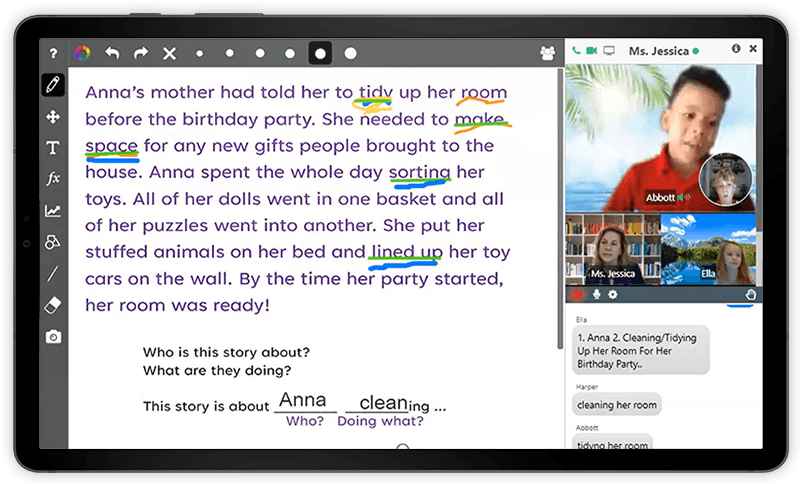
Task: Select the straight line tool
Action: pyautogui.click(x=53, y=274)
